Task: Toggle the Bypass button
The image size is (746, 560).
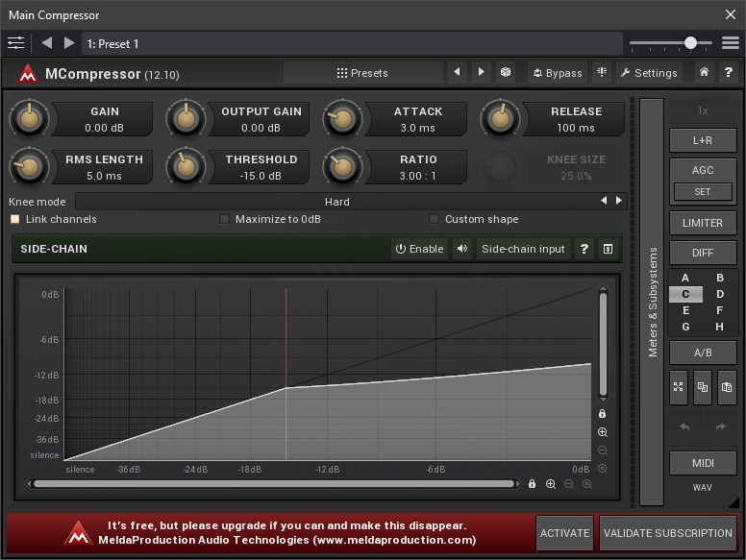Action: tap(558, 73)
